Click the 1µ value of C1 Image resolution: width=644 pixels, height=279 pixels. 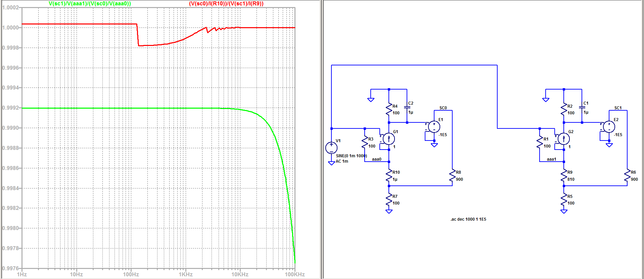point(586,112)
